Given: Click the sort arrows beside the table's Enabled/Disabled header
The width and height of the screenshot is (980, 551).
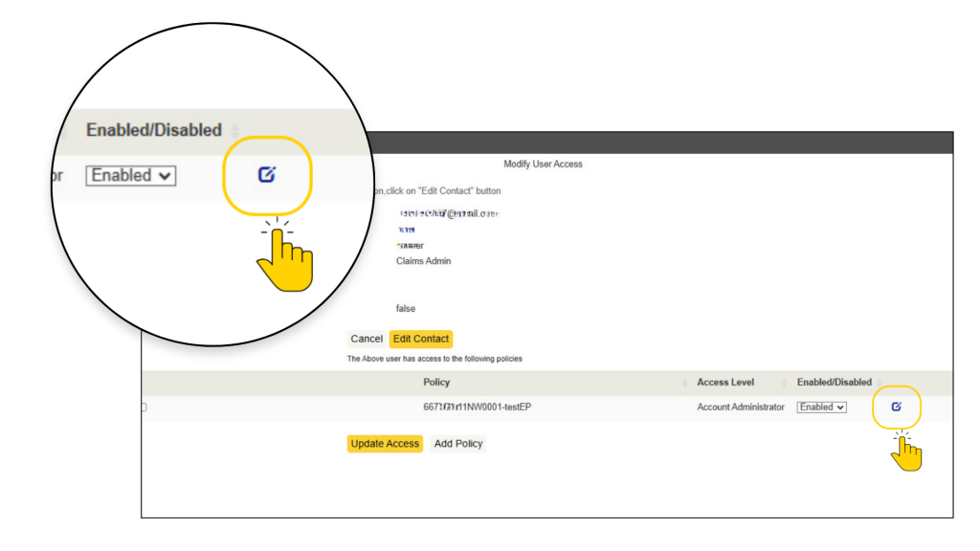Looking at the screenshot, I should [879, 383].
